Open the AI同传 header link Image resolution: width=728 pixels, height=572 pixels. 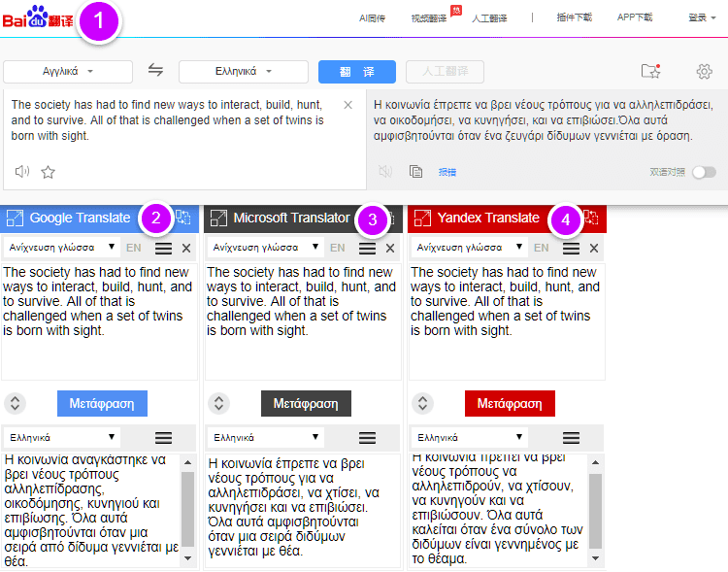372,18
